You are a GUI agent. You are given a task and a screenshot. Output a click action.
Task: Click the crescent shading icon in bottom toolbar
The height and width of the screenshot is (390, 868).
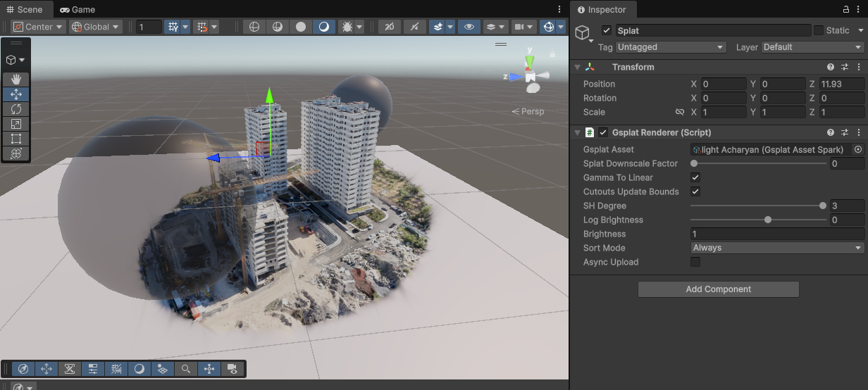click(x=139, y=368)
